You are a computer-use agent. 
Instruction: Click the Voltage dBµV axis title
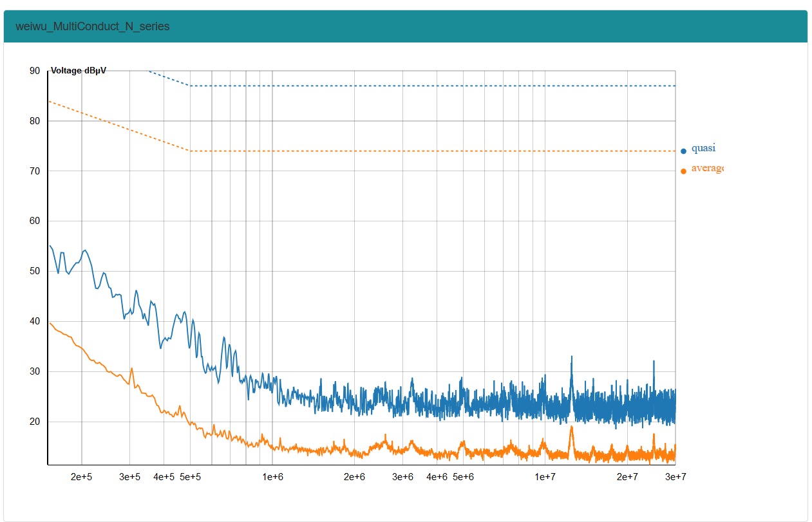pyautogui.click(x=79, y=71)
